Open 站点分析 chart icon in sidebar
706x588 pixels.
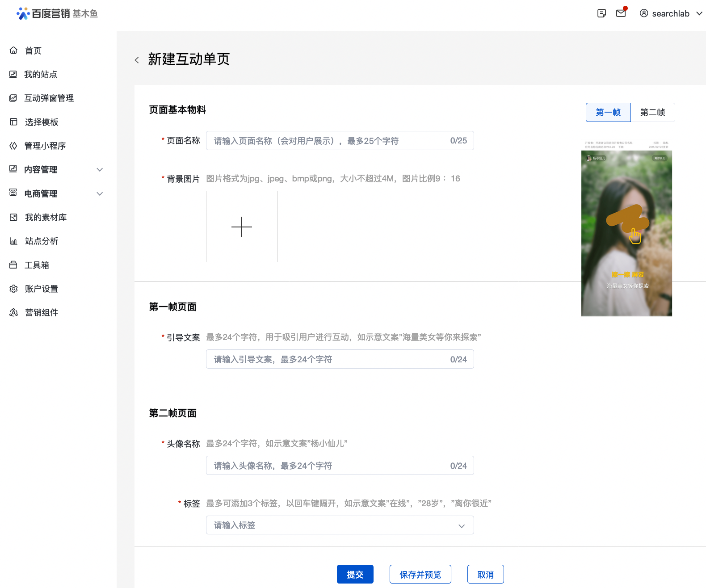click(13, 241)
